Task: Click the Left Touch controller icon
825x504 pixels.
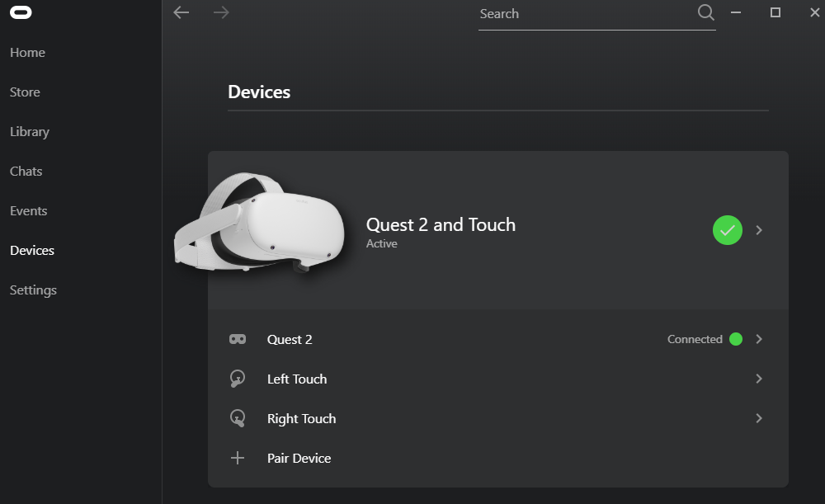Action: point(238,379)
